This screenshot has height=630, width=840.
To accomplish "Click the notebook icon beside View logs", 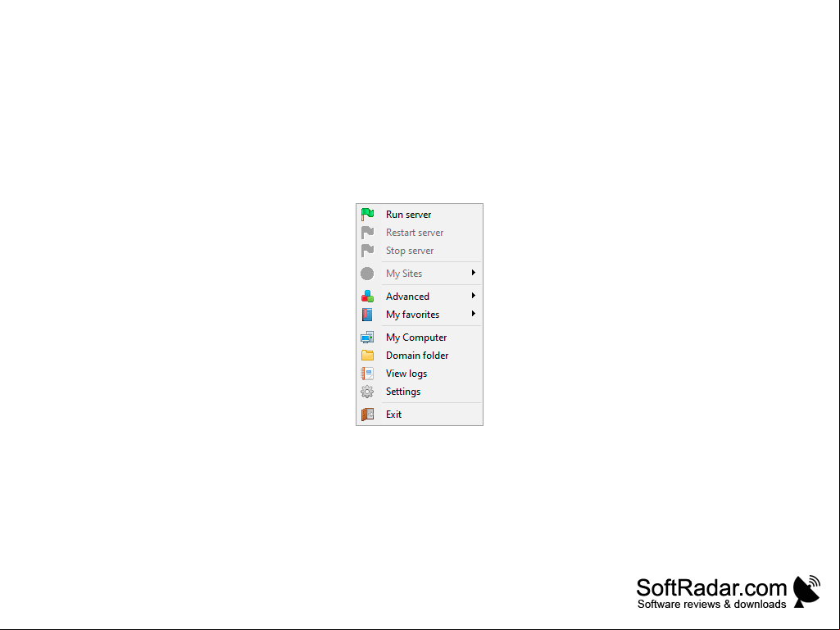I will (x=367, y=374).
